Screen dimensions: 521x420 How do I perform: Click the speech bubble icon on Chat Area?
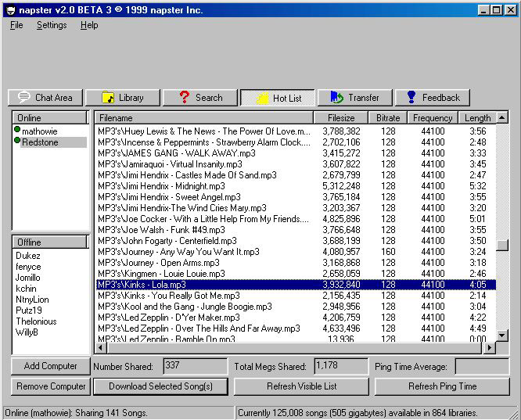(24, 97)
